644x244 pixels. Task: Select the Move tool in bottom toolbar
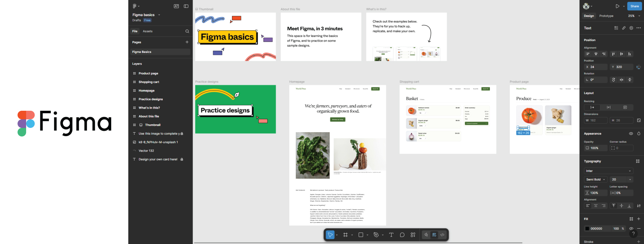click(x=330, y=235)
